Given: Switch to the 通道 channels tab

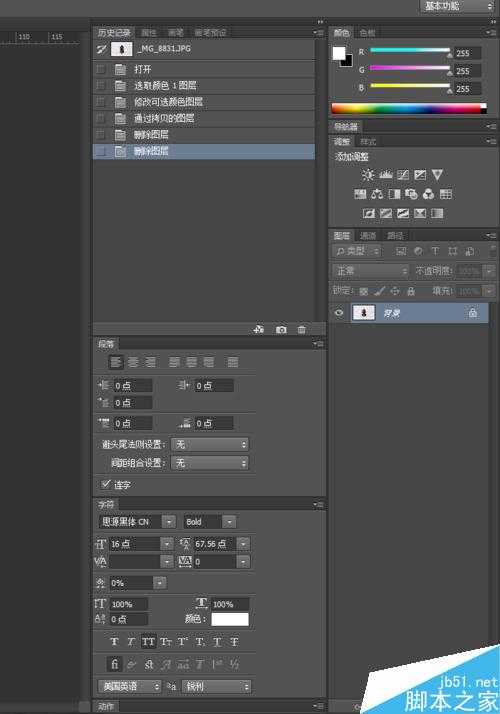Looking at the screenshot, I should [x=367, y=235].
